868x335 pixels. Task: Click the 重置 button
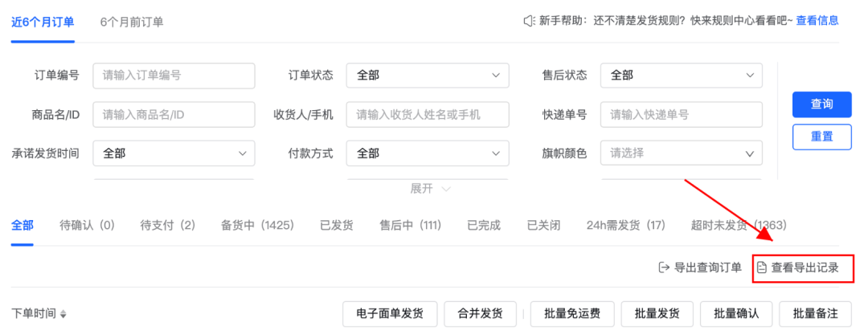pos(821,137)
